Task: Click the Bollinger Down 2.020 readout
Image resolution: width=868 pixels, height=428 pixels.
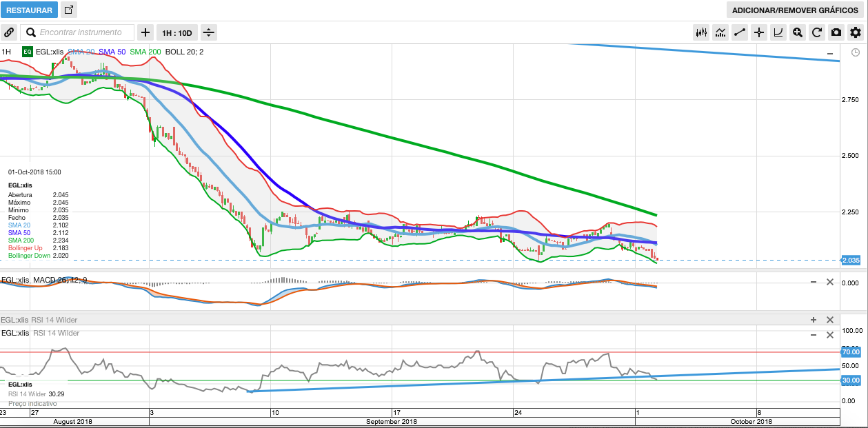Action: pyautogui.click(x=39, y=255)
